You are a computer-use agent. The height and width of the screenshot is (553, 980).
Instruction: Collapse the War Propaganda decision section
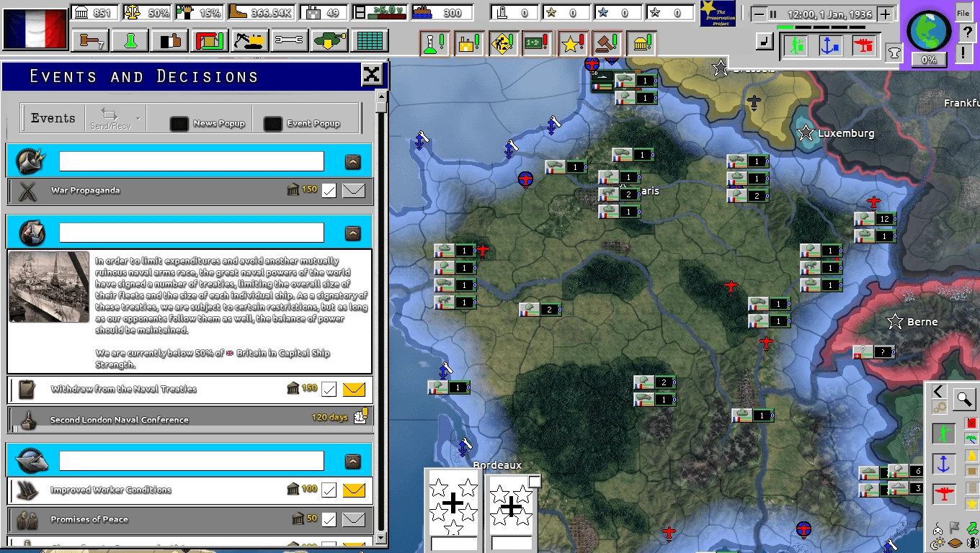point(352,161)
